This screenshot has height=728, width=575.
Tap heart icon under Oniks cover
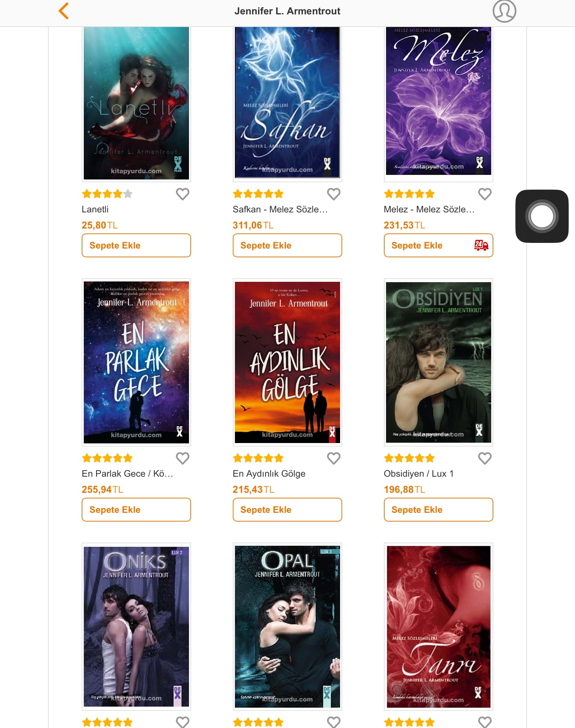tap(183, 722)
